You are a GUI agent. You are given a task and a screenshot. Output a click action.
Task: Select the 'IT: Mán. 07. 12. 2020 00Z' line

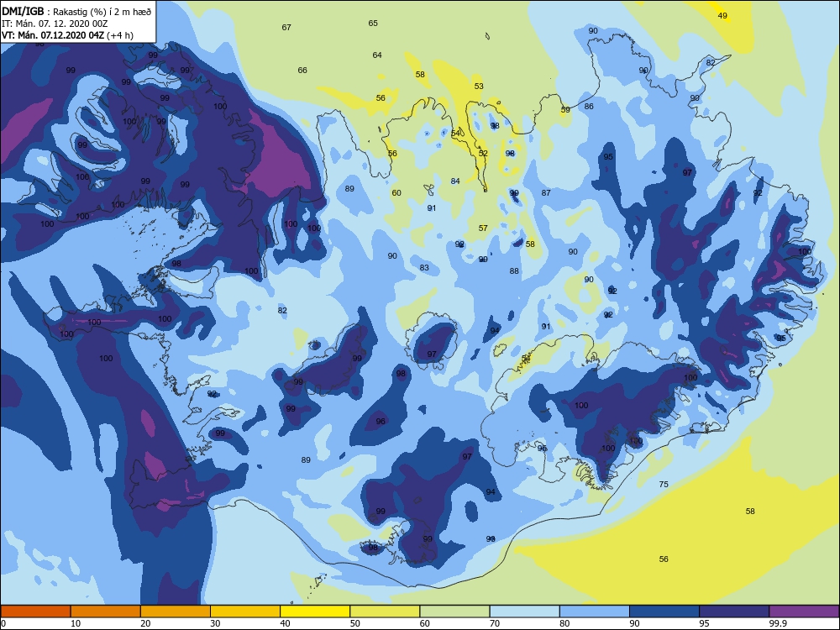[55, 24]
